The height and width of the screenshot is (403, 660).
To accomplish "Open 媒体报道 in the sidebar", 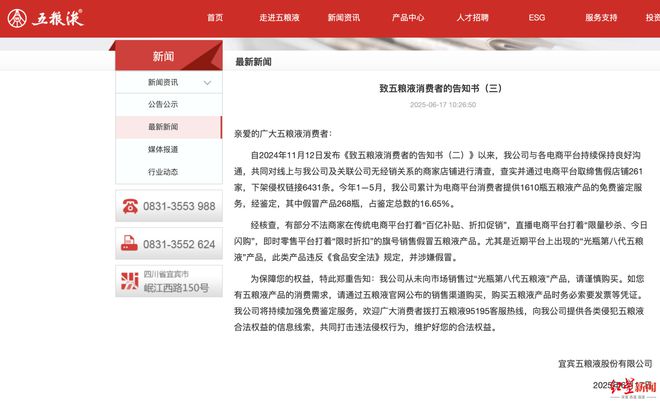I will (x=163, y=149).
